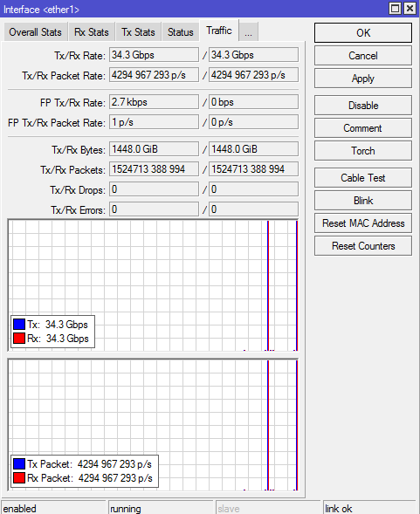This screenshot has height=514, width=420.
Task: Click the FP Tx Packet Rate field 1 p/s
Action: click(154, 122)
